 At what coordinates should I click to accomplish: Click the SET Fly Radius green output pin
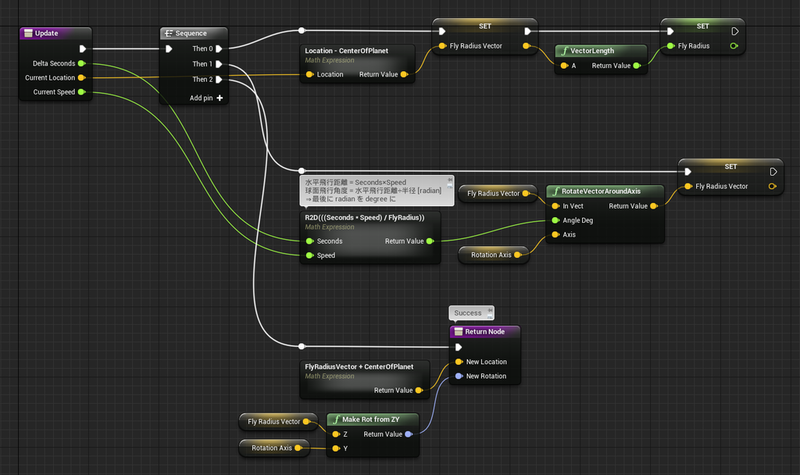[734, 46]
